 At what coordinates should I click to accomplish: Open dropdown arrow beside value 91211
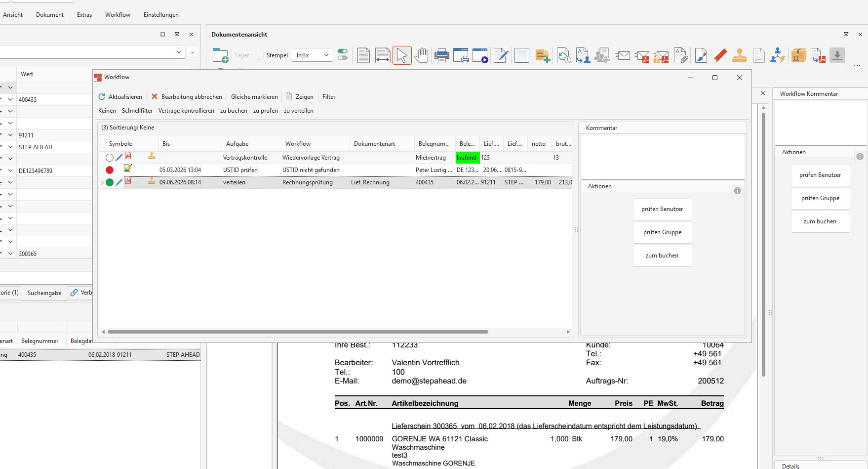click(x=10, y=135)
